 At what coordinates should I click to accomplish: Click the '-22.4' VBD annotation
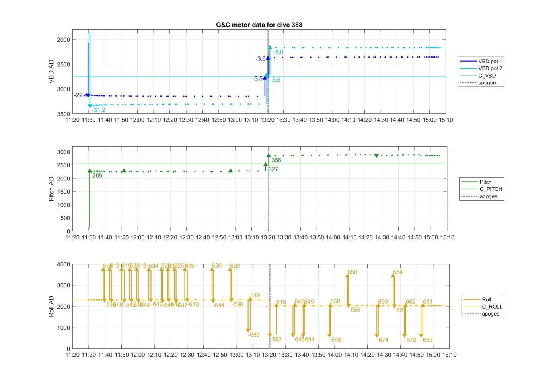tap(80, 95)
